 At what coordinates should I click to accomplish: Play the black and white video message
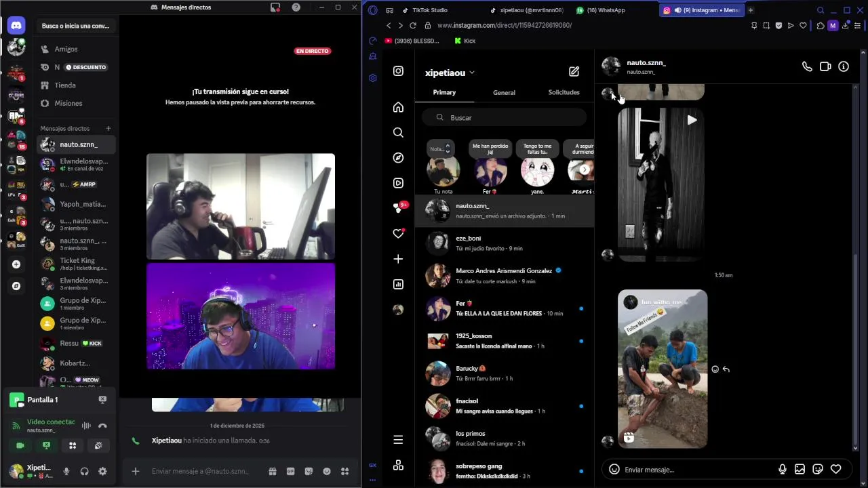(691, 120)
